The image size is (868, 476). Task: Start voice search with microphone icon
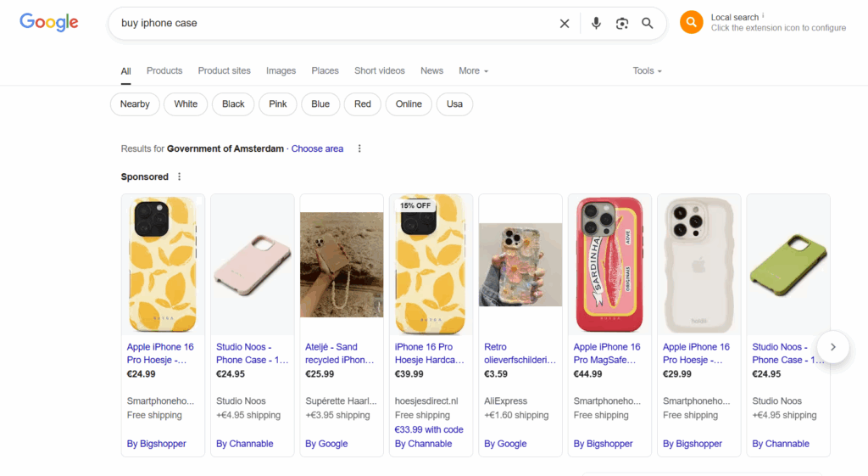(x=596, y=23)
